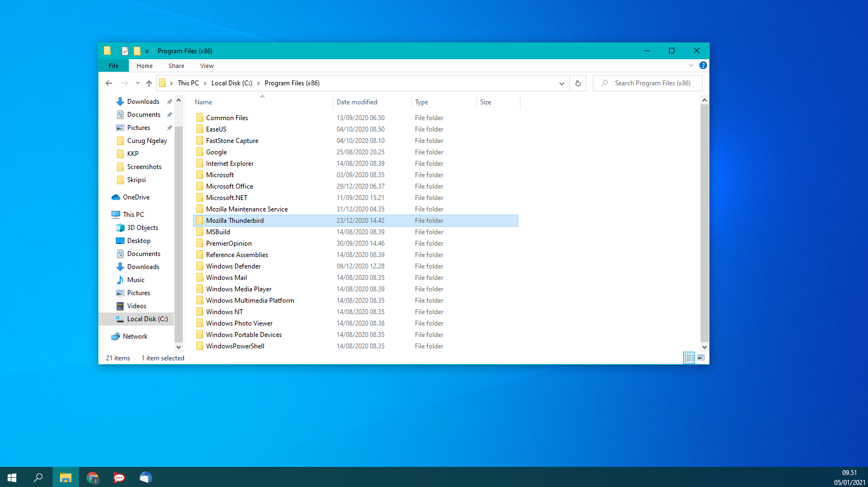Sort by Date modified column header

pyautogui.click(x=372, y=102)
